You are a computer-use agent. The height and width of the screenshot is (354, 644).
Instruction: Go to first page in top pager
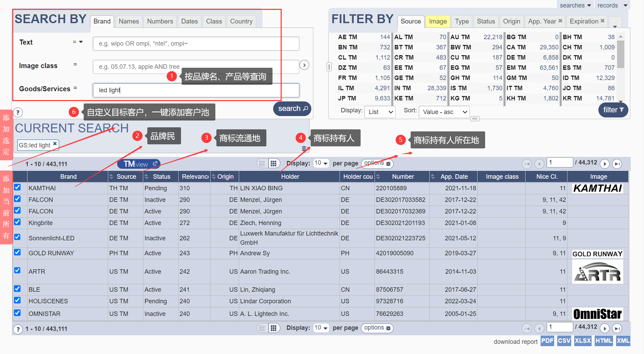click(527, 164)
